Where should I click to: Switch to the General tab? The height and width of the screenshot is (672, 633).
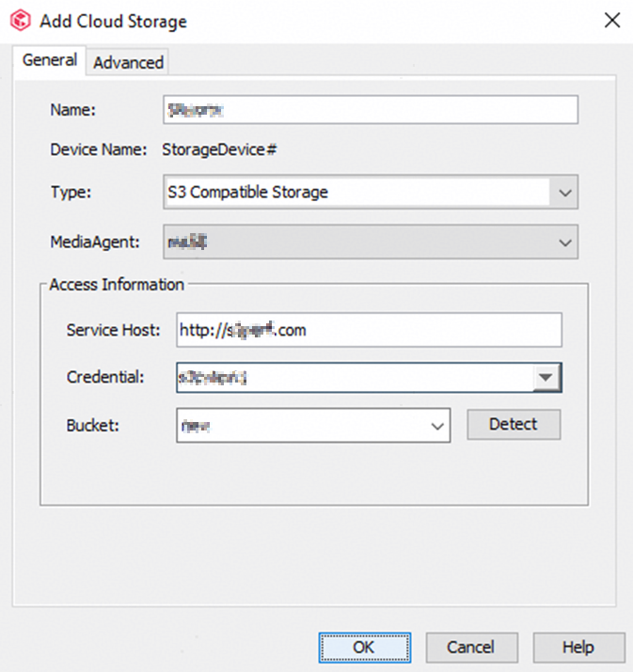click(x=49, y=60)
